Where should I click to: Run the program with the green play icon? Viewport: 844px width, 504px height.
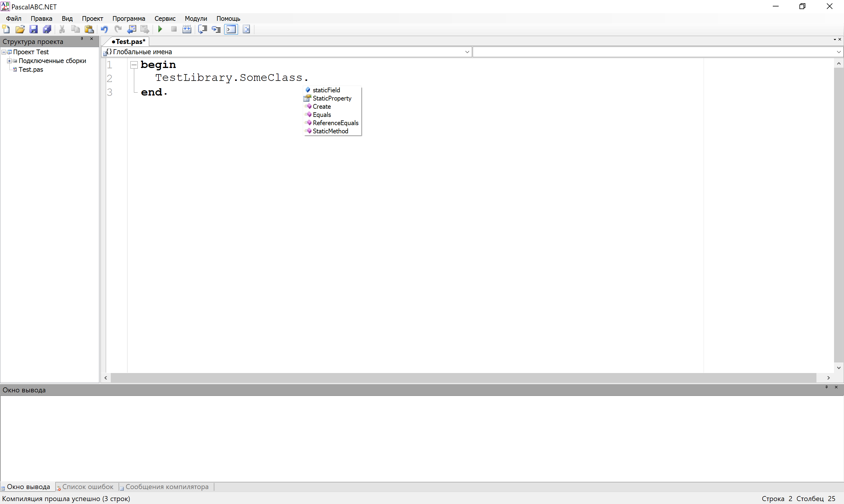tap(160, 29)
